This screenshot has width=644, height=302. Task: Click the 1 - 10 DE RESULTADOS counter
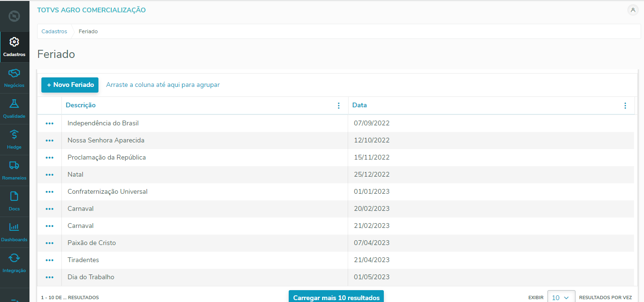[x=70, y=298]
